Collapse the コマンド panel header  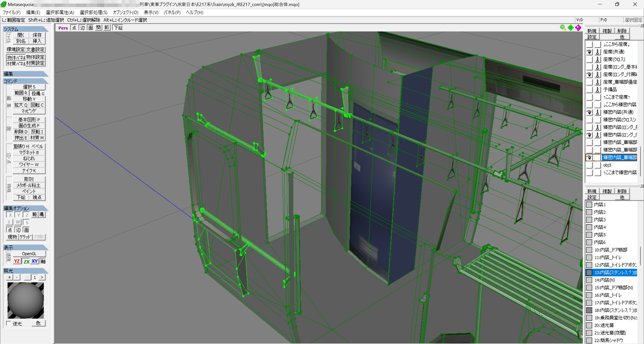[x=25, y=81]
